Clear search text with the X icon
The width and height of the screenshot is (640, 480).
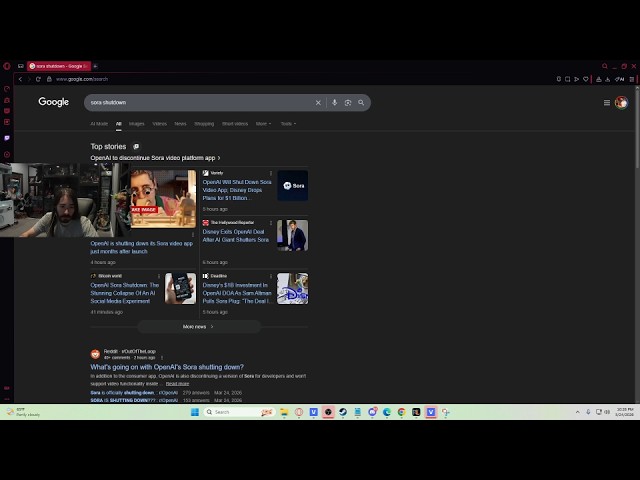[x=318, y=102]
